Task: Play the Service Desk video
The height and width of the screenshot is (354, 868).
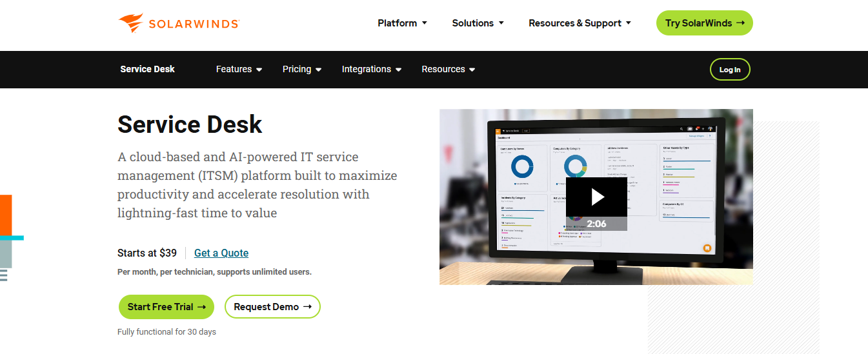Action: [596, 197]
